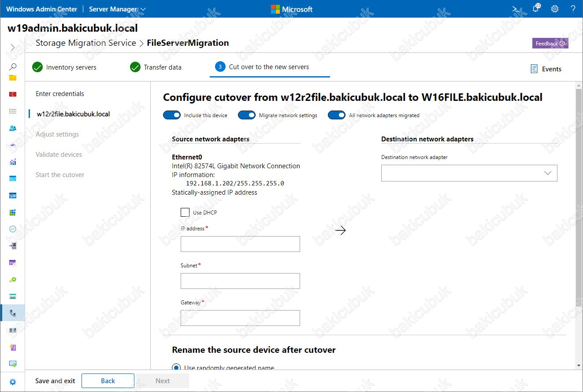Open the Updates monitor icon in sidebar
The height and width of the screenshot is (392, 583).
[13, 364]
